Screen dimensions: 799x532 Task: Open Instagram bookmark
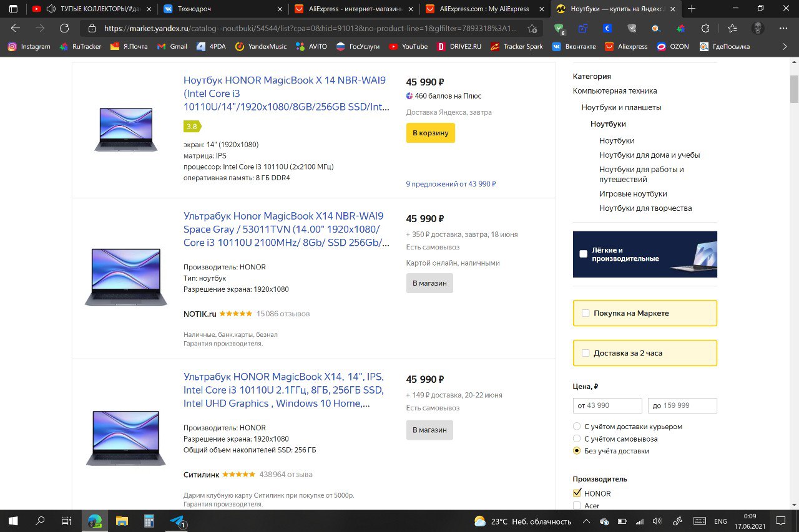coord(29,46)
